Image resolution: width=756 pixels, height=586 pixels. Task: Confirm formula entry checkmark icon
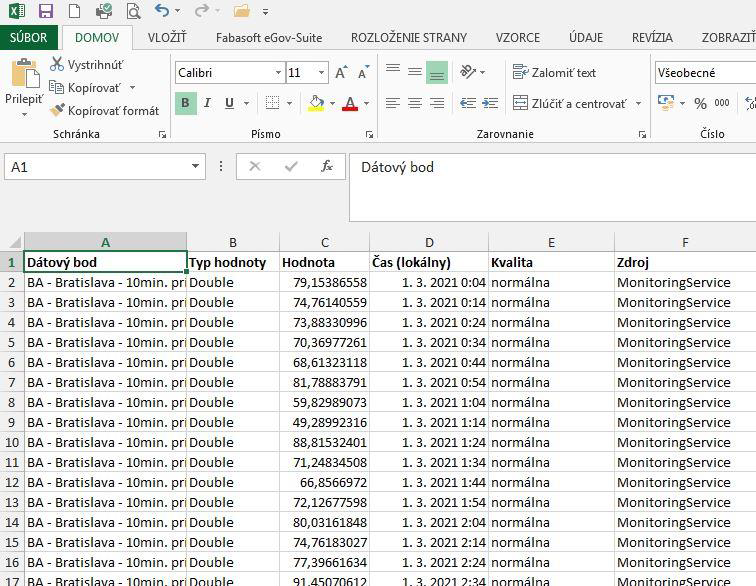pos(291,167)
